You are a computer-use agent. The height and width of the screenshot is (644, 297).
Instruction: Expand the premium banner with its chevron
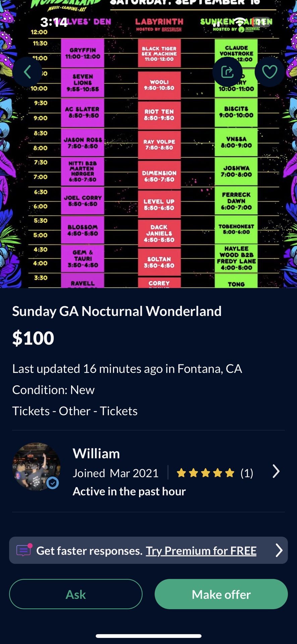[x=279, y=550]
